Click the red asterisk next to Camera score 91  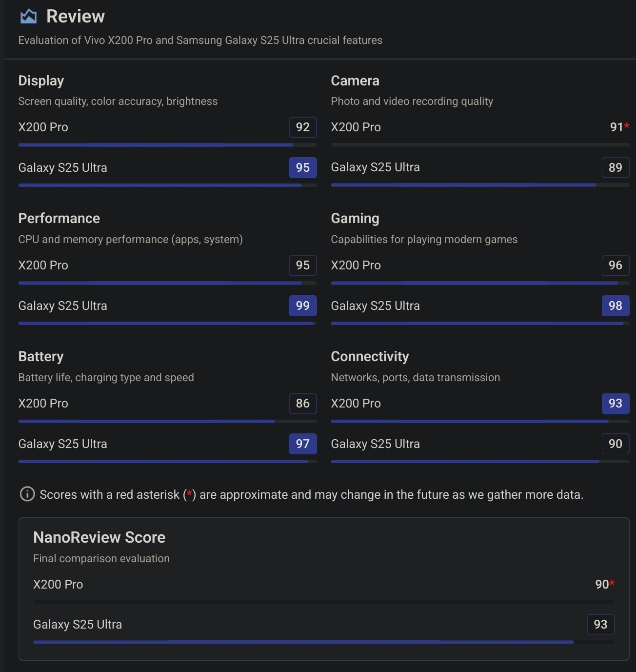click(x=627, y=126)
